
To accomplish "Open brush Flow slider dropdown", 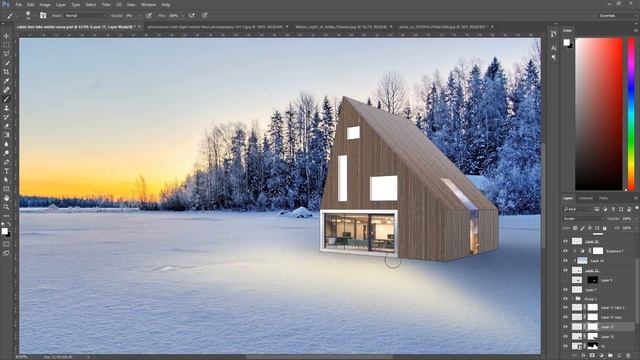I will pyautogui.click(x=182, y=16).
